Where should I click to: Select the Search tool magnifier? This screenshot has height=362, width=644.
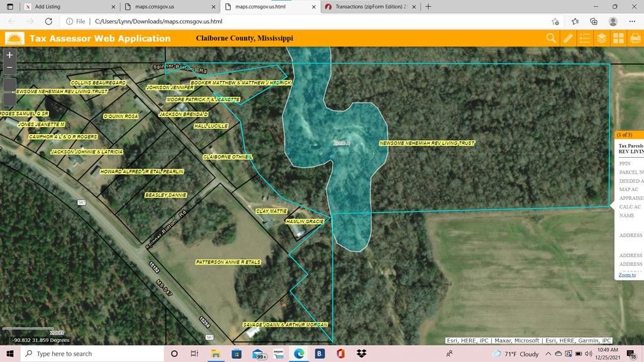[550, 38]
